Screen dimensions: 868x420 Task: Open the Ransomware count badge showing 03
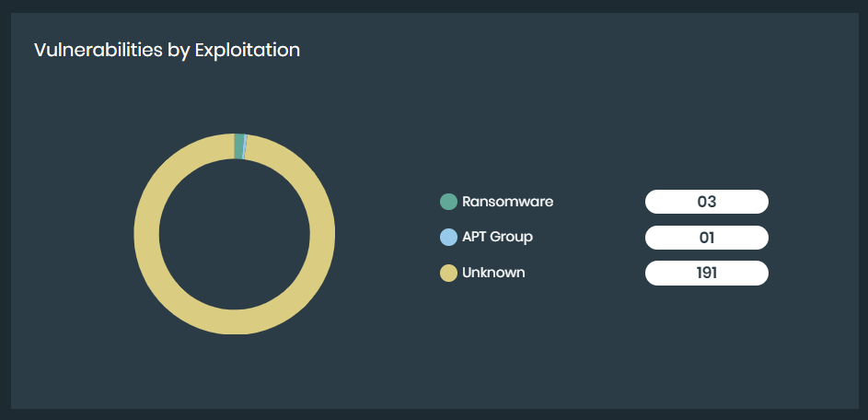706,202
